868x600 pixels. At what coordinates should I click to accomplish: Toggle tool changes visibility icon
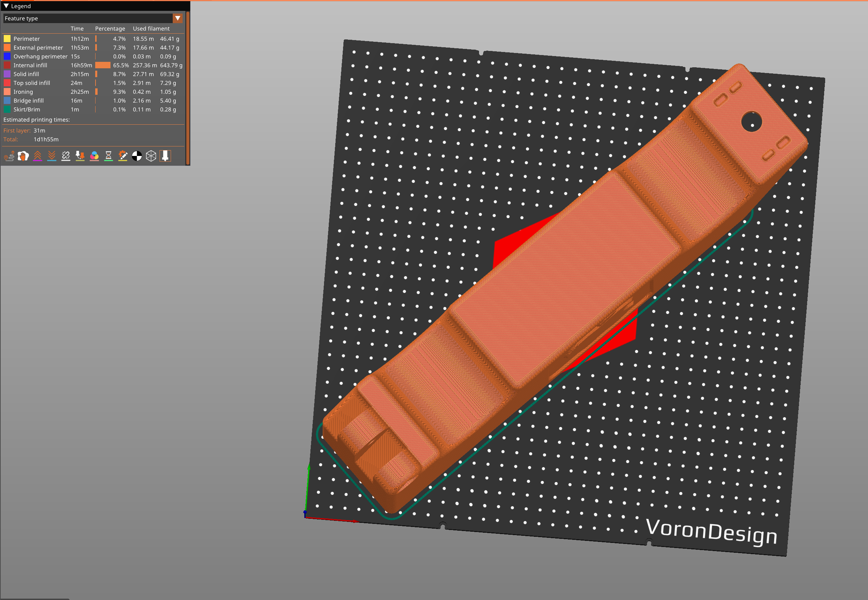pyautogui.click(x=80, y=156)
